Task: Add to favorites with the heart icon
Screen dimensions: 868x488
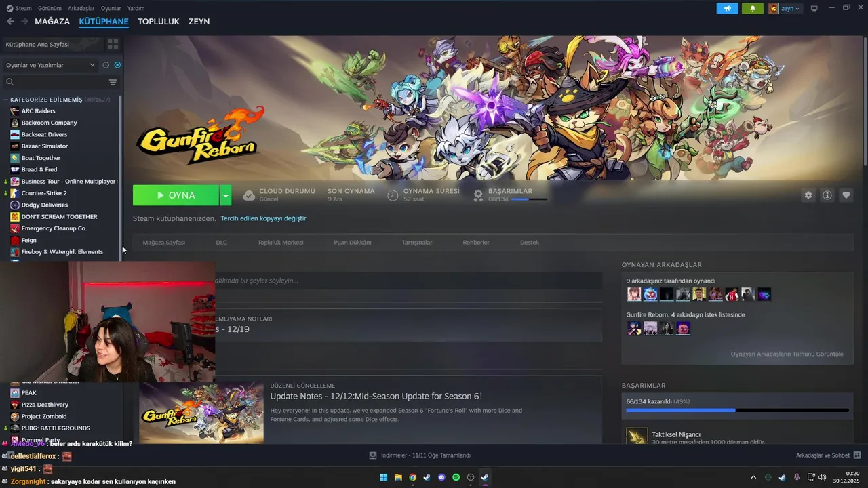Action: pyautogui.click(x=846, y=195)
